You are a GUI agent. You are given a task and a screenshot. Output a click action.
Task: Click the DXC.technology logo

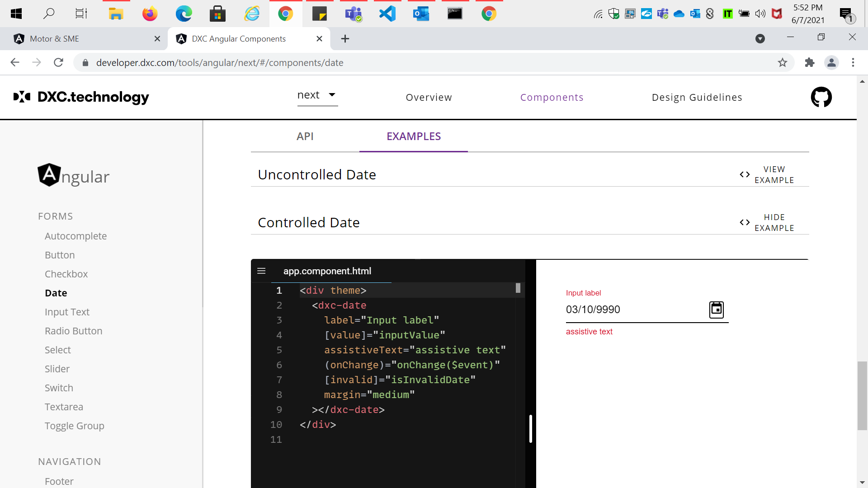pos(81,97)
